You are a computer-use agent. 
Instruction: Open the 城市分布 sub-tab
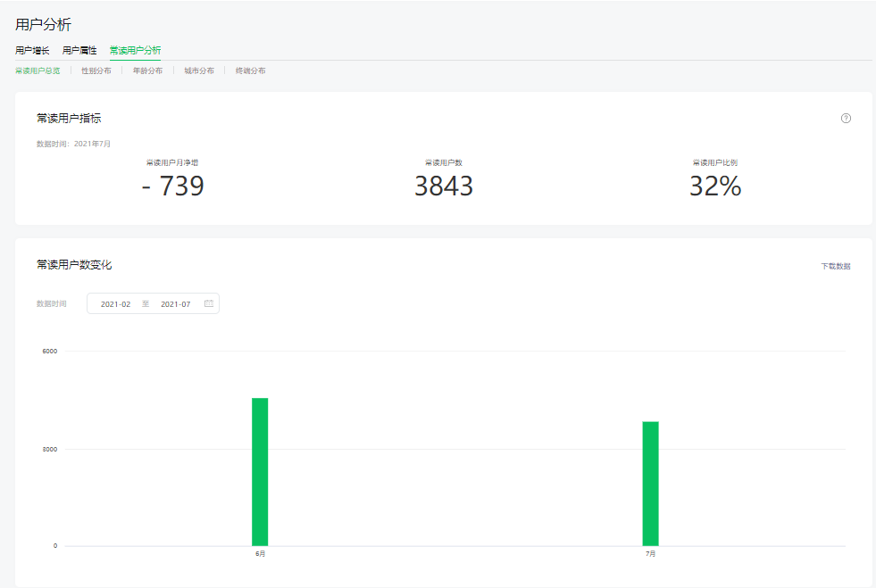[x=199, y=70]
